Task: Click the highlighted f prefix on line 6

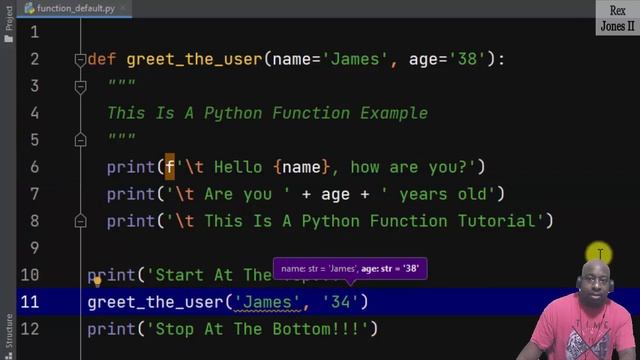Action: coord(170,167)
